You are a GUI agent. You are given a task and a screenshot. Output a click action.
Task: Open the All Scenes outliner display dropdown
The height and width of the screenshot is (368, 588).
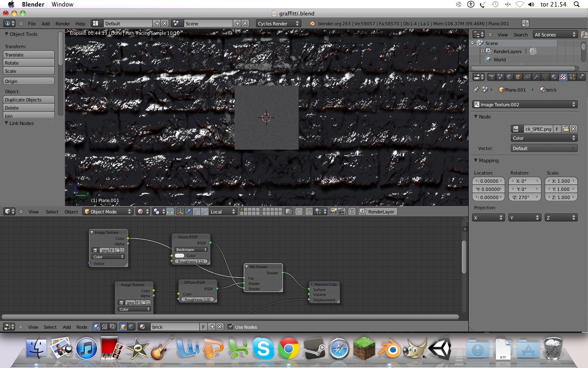555,35
